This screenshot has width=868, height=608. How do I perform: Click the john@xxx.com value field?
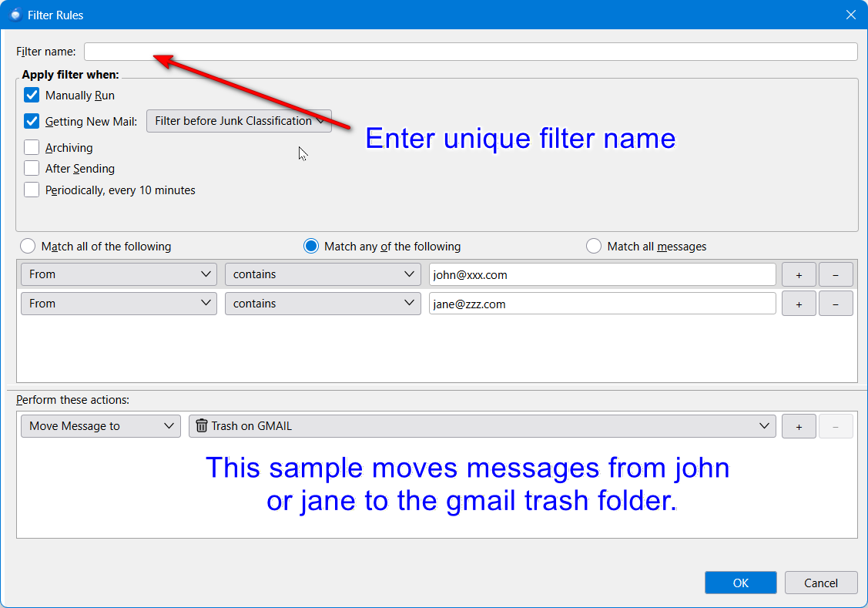[x=602, y=274]
